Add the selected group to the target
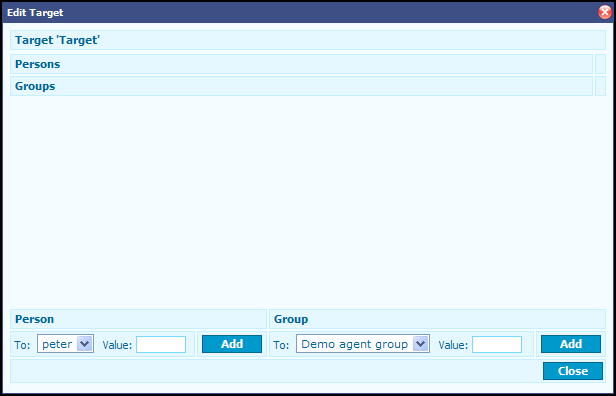Viewport: 616px width, 396px height. (x=571, y=344)
